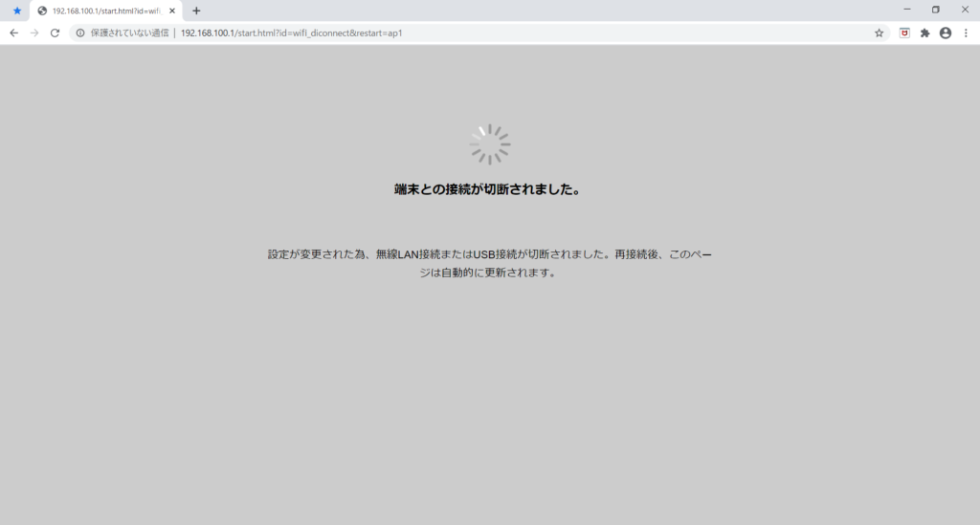Close the 192.168.100.1 tab

[x=172, y=11]
